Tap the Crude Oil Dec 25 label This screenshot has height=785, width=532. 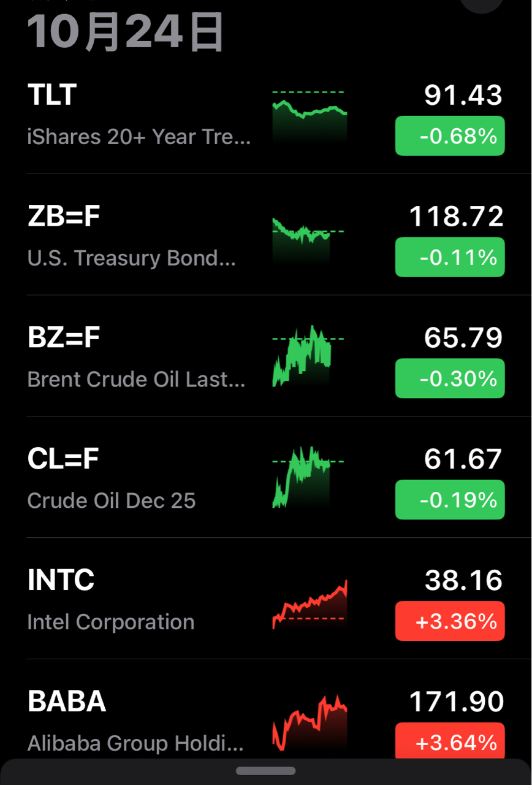pos(112,500)
